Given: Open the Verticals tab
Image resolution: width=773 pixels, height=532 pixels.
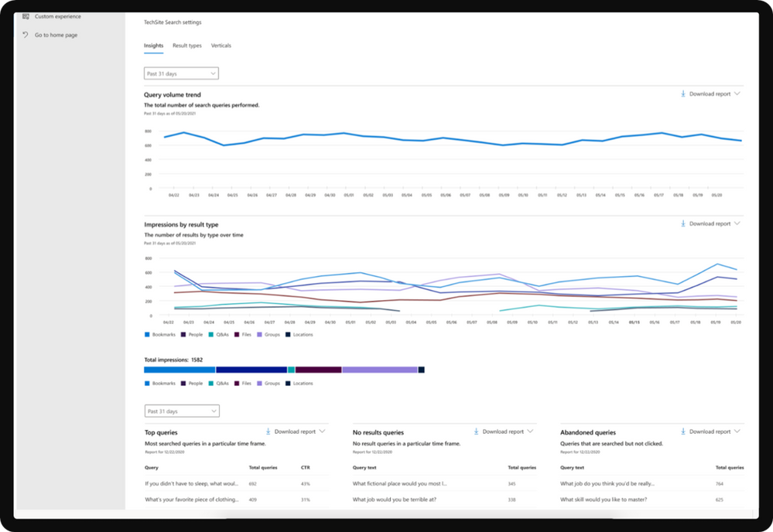Looking at the screenshot, I should point(221,46).
